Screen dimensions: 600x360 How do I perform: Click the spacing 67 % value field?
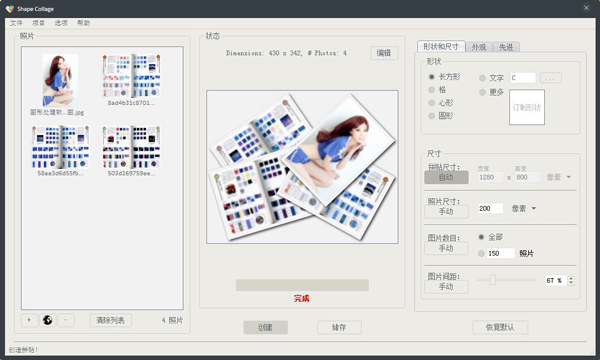556,280
